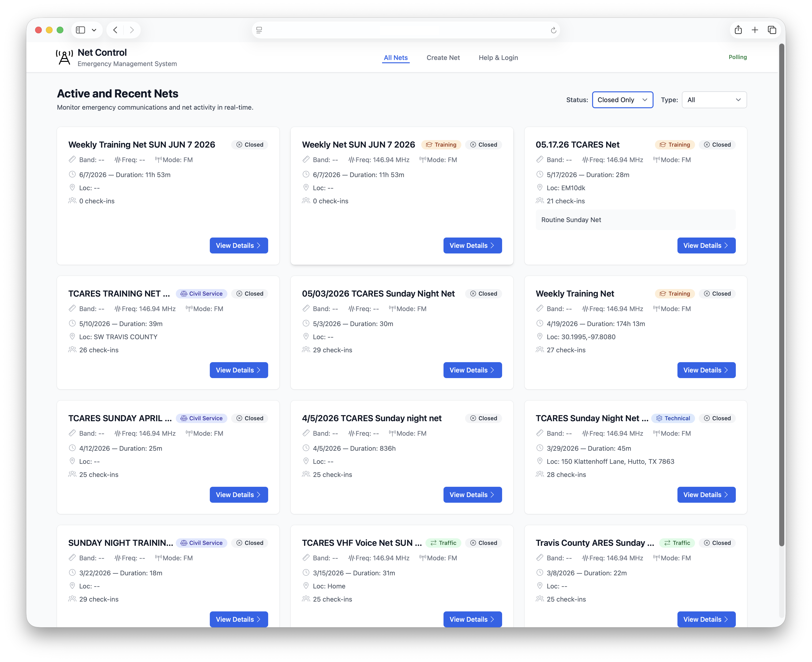This screenshot has width=812, height=662.
Task: View Details for Weekly Net SUN JUN 7 2026
Action: (x=472, y=245)
